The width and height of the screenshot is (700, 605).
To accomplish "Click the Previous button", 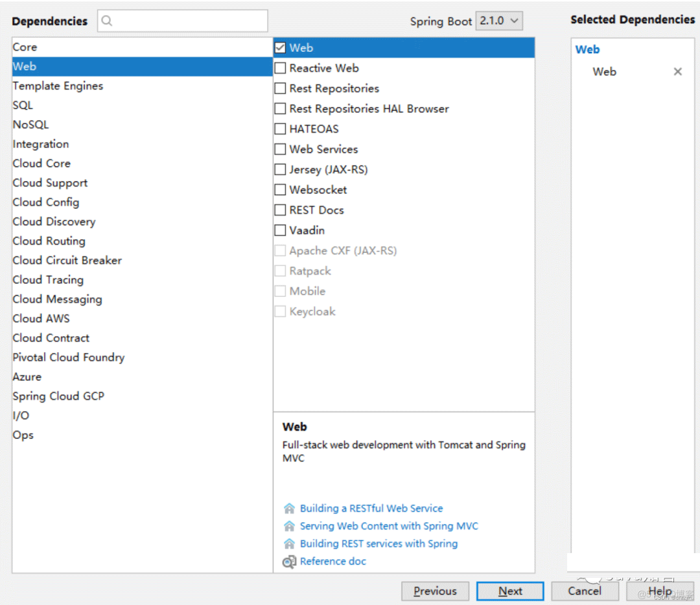I will point(436,591).
